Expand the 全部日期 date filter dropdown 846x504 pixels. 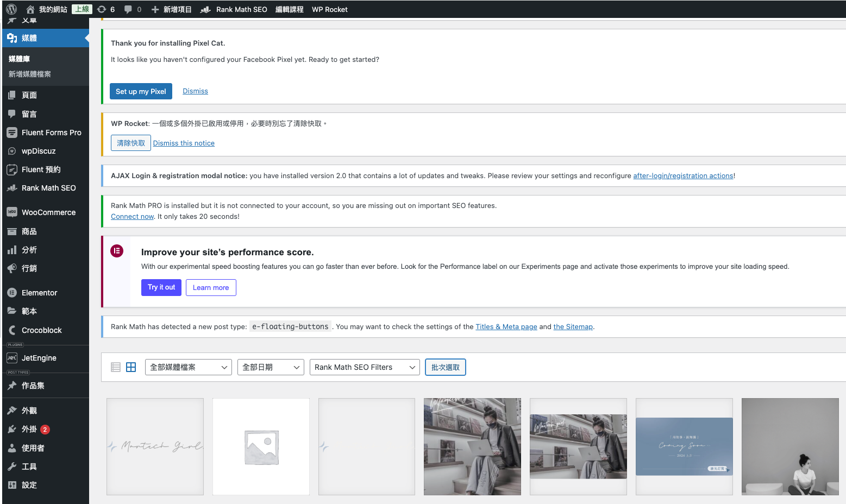[270, 367]
